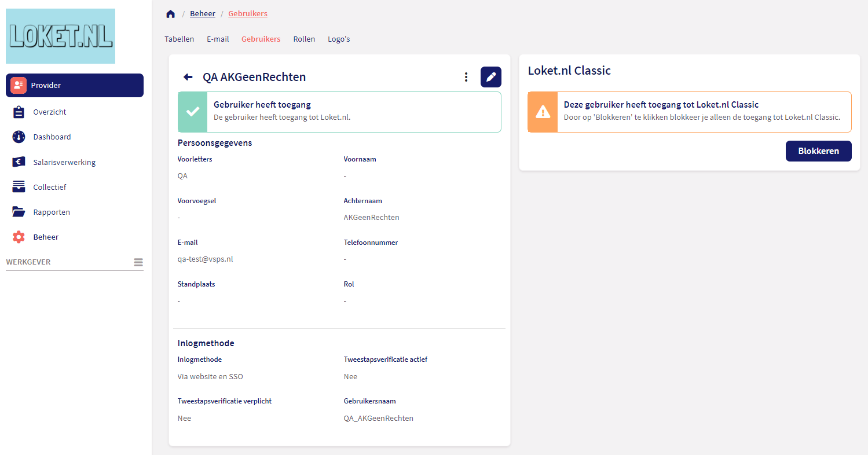Open the Rollen tab
This screenshot has width=868, height=455.
(304, 39)
